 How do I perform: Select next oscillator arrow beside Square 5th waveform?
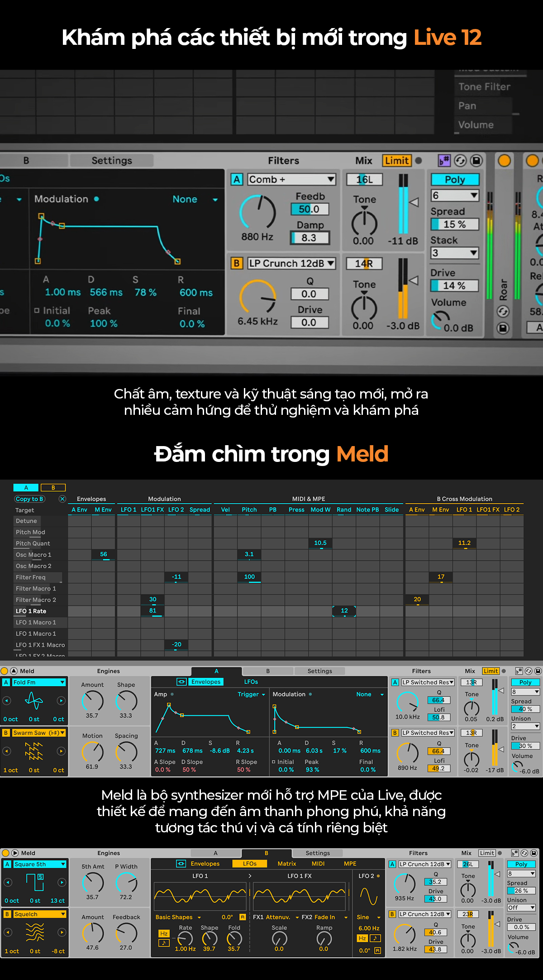pyautogui.click(x=62, y=882)
